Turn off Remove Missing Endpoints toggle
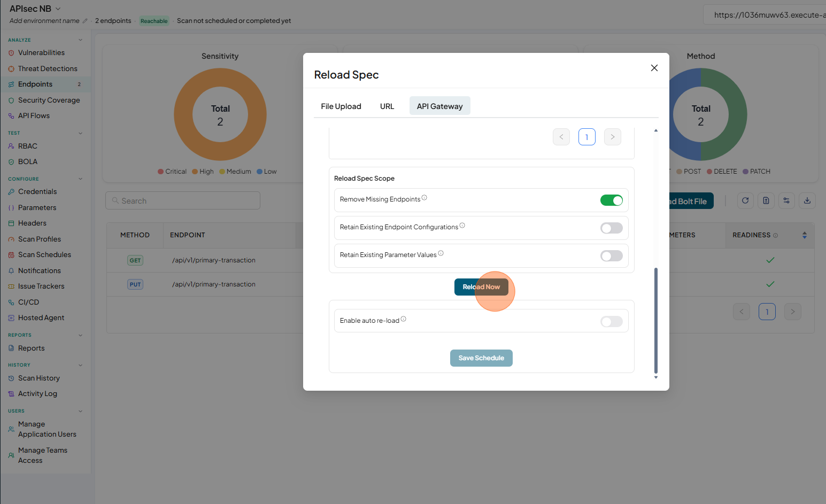826x504 pixels. tap(612, 200)
